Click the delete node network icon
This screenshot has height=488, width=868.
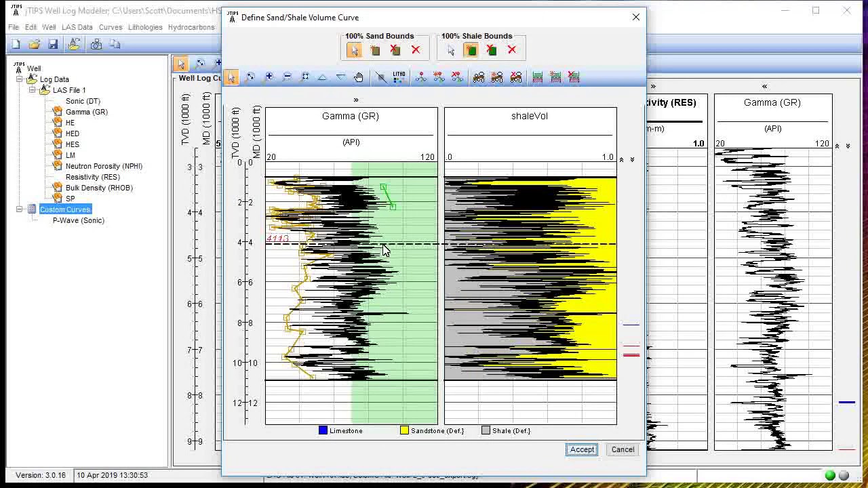coord(457,77)
